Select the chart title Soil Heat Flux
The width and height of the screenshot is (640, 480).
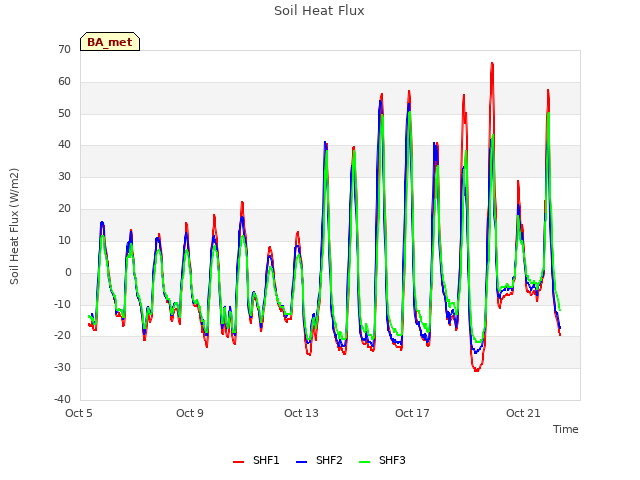point(319,11)
